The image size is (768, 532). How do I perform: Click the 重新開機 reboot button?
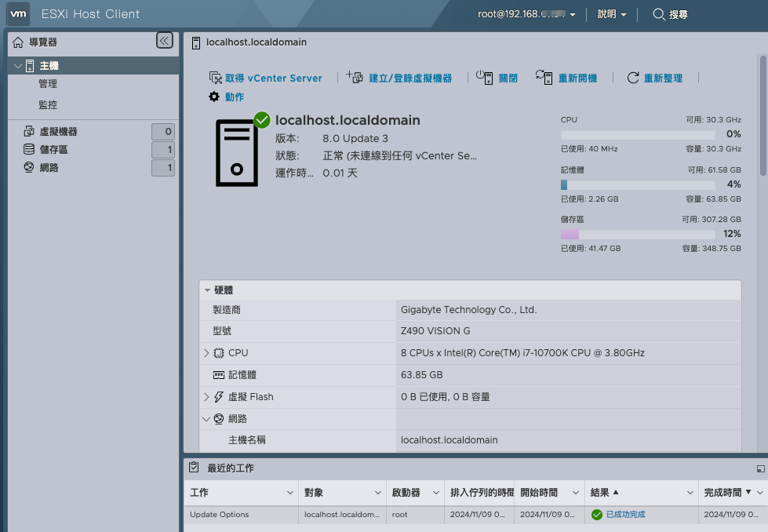(577, 78)
